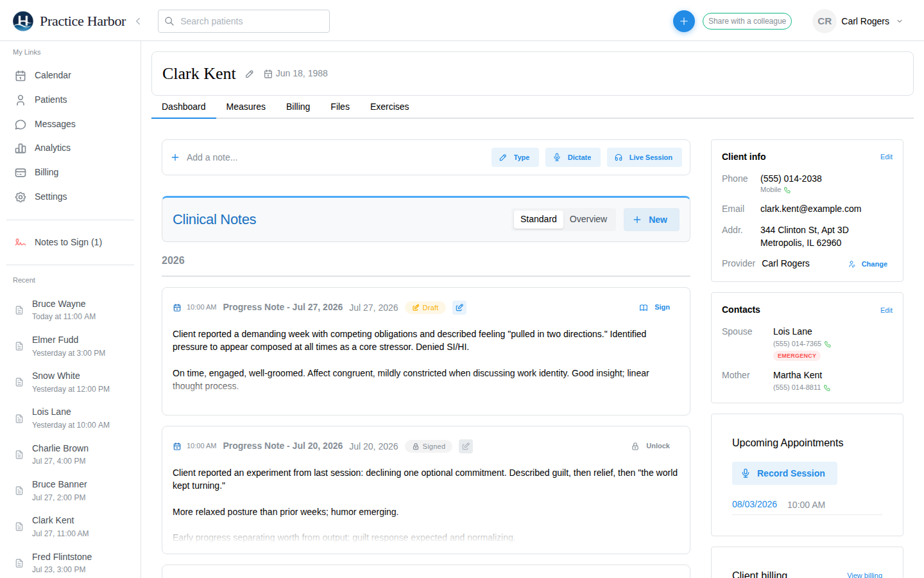Sign the Jul 27 progress note
This screenshot has width=924, height=578.
click(655, 308)
